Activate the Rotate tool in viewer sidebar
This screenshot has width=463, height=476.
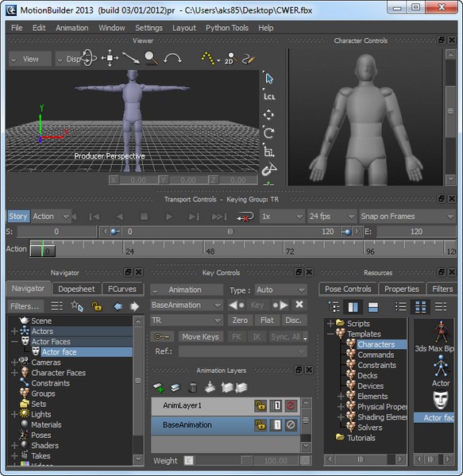[x=268, y=133]
